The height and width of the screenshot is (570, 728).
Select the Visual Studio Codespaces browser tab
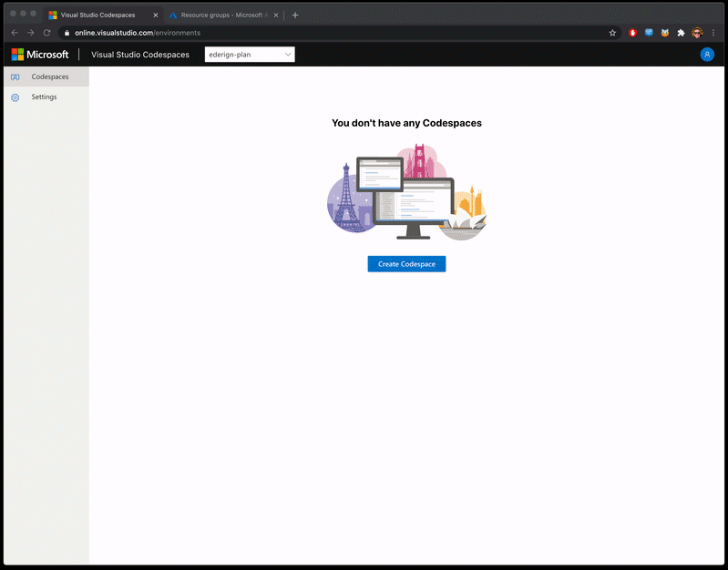pyautogui.click(x=100, y=15)
